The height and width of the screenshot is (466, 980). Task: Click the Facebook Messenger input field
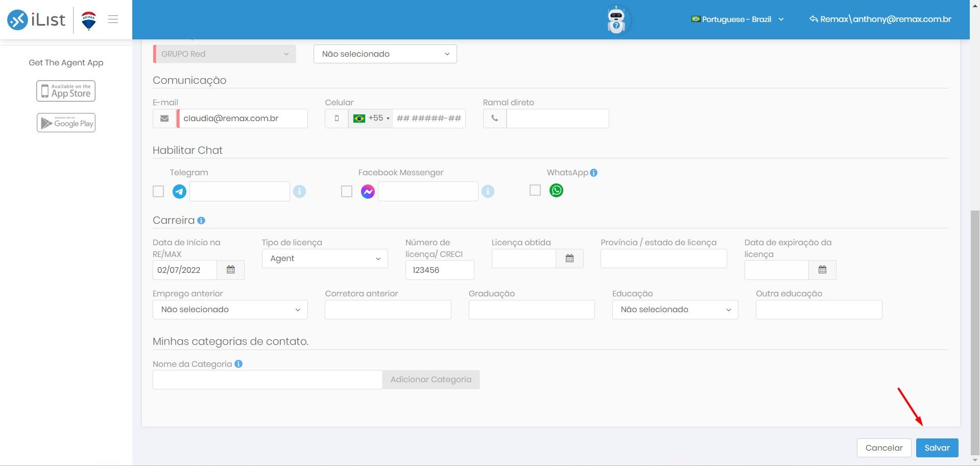(428, 192)
